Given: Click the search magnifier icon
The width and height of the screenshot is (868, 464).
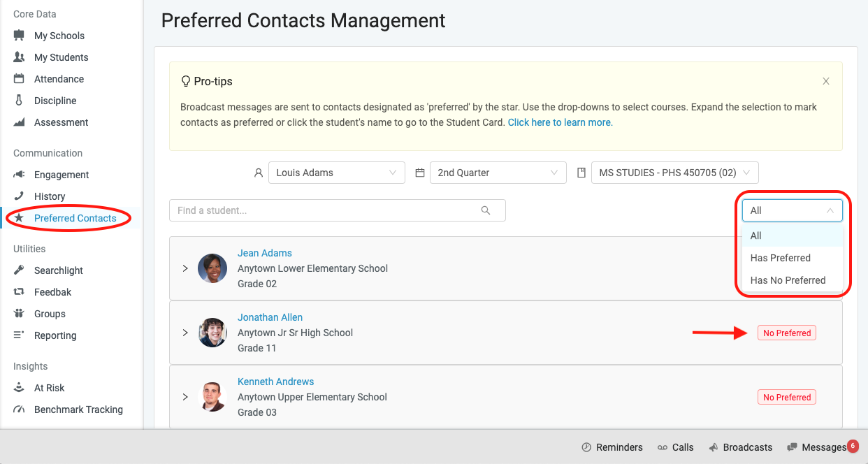Looking at the screenshot, I should (x=486, y=210).
